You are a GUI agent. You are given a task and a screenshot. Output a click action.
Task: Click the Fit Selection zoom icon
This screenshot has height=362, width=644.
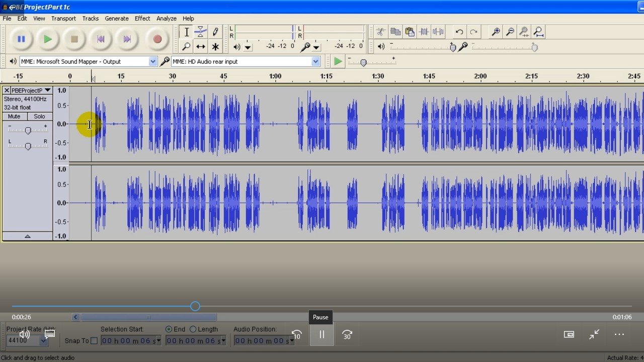(x=524, y=32)
